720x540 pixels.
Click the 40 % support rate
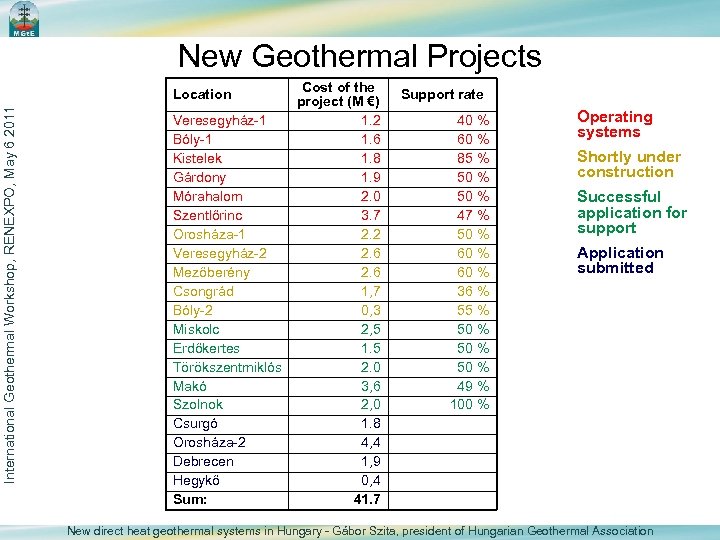pos(473,121)
